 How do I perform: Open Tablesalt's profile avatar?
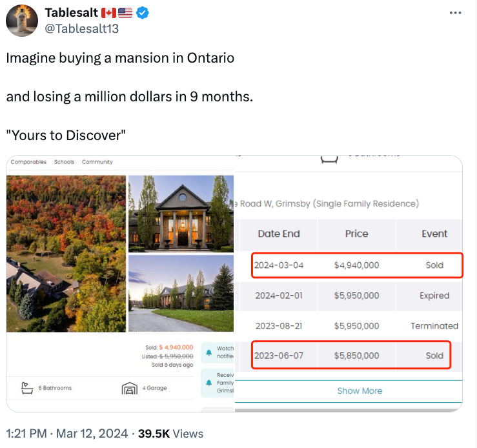[x=22, y=21]
